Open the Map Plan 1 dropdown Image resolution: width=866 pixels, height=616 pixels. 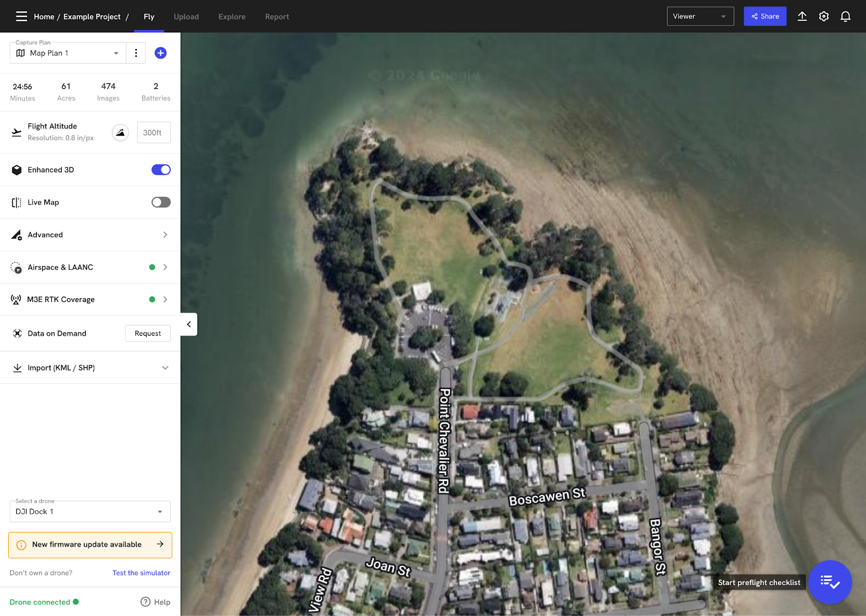[x=68, y=53]
